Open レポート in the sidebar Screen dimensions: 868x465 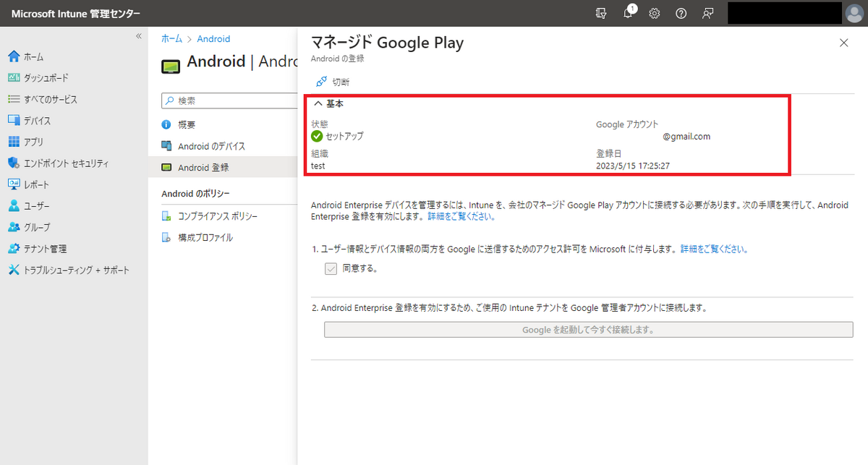tap(36, 184)
